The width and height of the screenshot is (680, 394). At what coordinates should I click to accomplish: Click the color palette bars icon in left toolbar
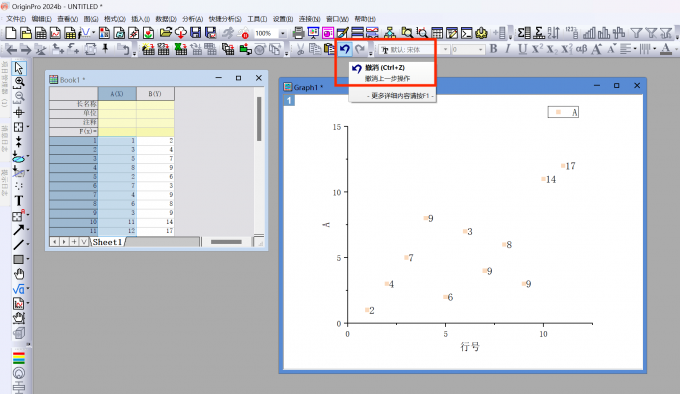point(19,358)
